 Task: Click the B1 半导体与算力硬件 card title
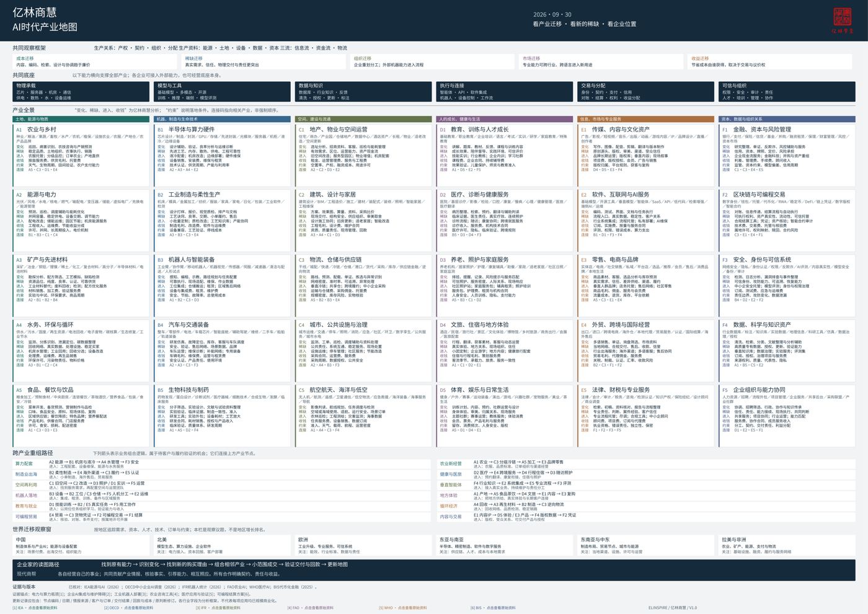pos(186,130)
